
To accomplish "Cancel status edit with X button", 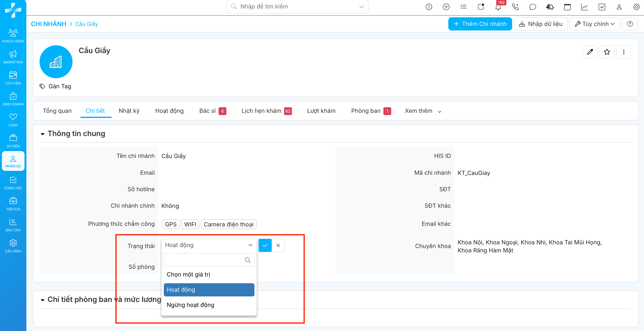I will (x=278, y=245).
